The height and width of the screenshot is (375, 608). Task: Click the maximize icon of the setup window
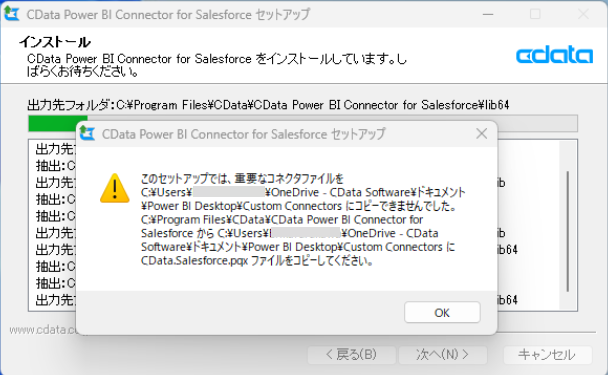[x=535, y=14]
